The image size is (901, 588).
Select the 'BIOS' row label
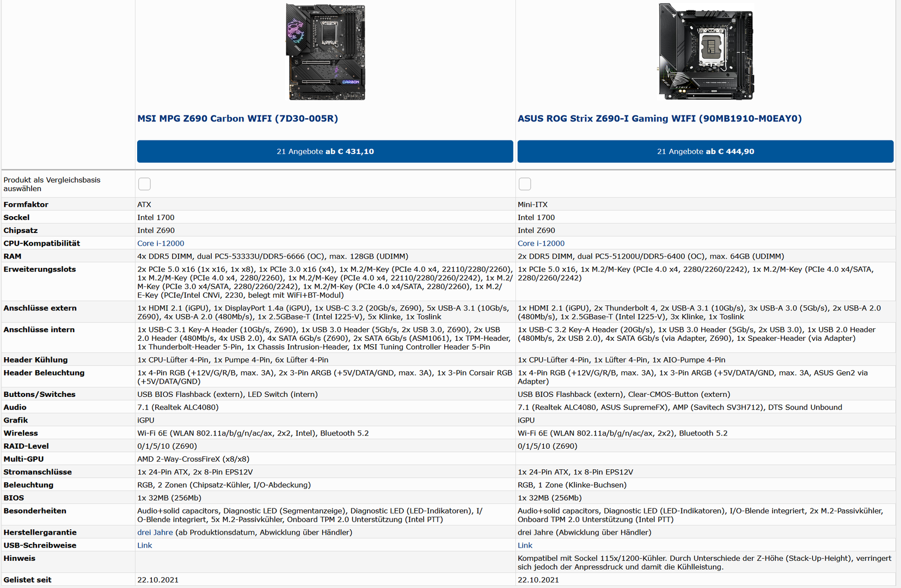[14, 498]
